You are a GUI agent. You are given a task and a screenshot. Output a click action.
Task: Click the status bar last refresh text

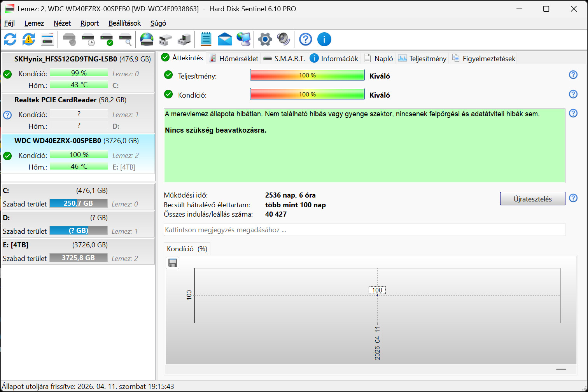88,387
